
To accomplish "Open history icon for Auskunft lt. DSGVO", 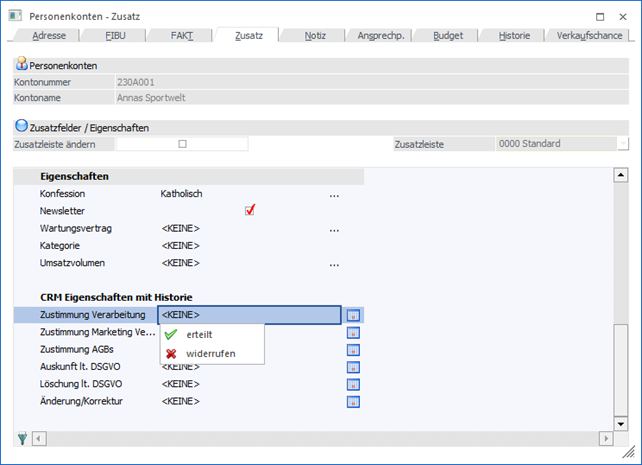I will pyautogui.click(x=353, y=367).
